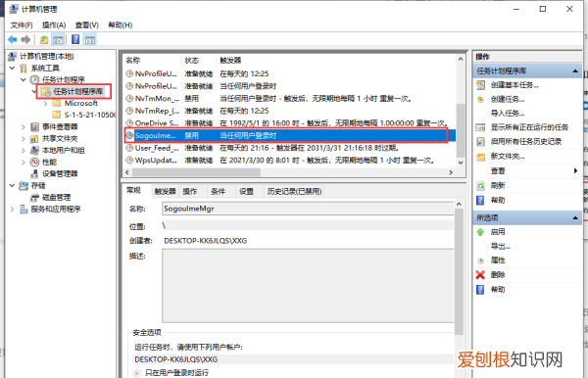Click 导出 for selected task
The width and height of the screenshot is (588, 378).
coord(500,246)
